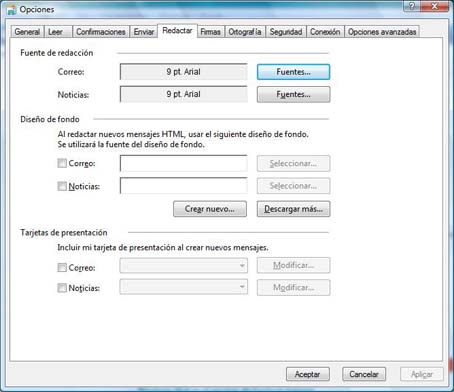Switch to the Ortografía tab
The height and width of the screenshot is (392, 454).
pos(245,32)
